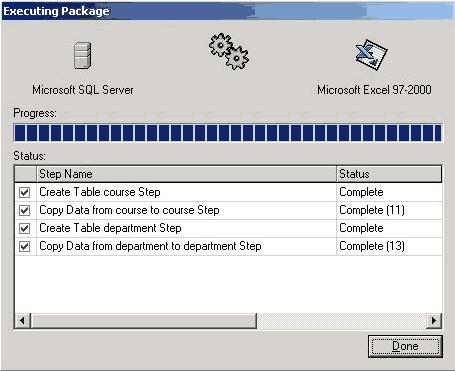Toggle checkbox for Copy Data from course step
The image size is (455, 371).
point(24,210)
